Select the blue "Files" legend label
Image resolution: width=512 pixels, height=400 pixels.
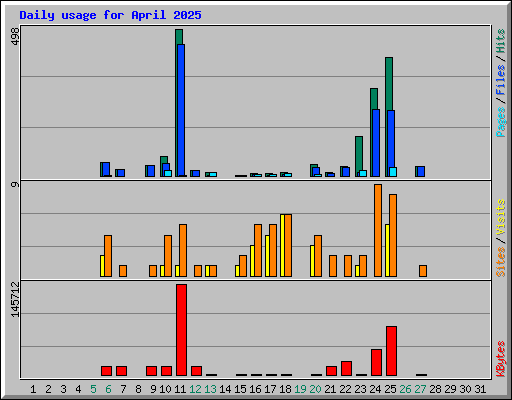tap(501, 80)
